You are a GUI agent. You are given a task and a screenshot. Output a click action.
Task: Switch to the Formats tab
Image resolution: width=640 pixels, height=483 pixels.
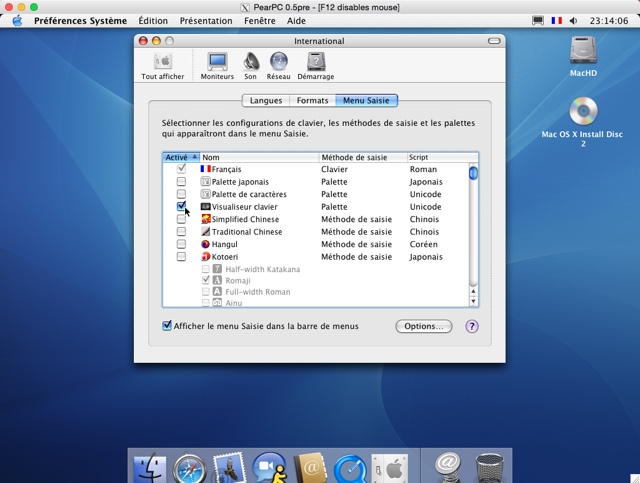[x=312, y=100]
